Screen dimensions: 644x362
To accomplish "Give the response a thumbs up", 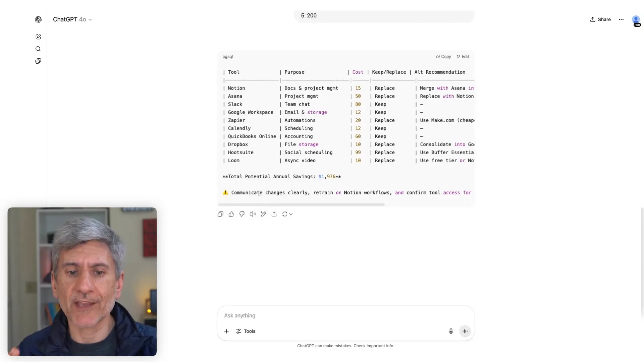I will [x=231, y=214].
